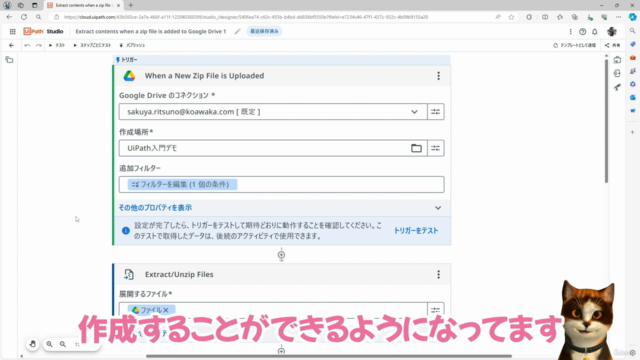Open the notifications bell

(595, 31)
